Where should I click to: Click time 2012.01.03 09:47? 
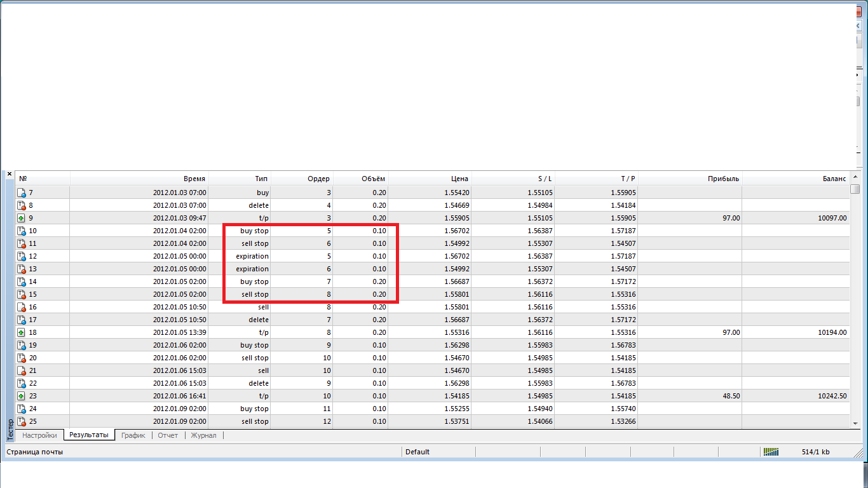(179, 218)
